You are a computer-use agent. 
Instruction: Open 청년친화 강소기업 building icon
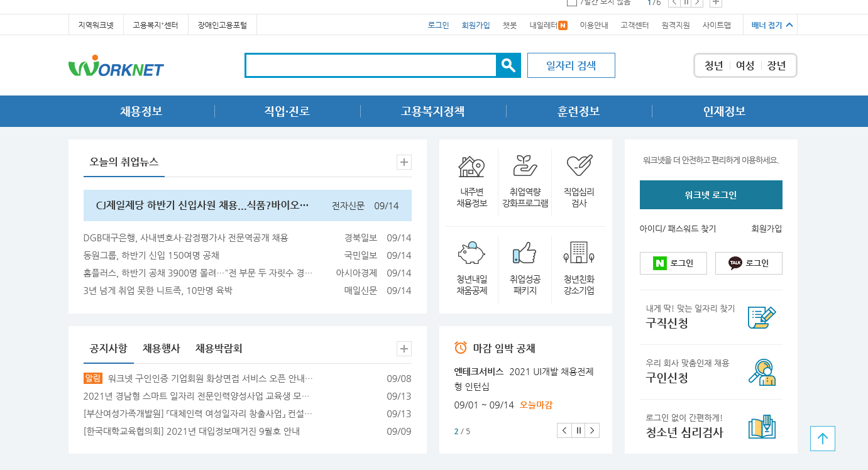click(x=579, y=253)
